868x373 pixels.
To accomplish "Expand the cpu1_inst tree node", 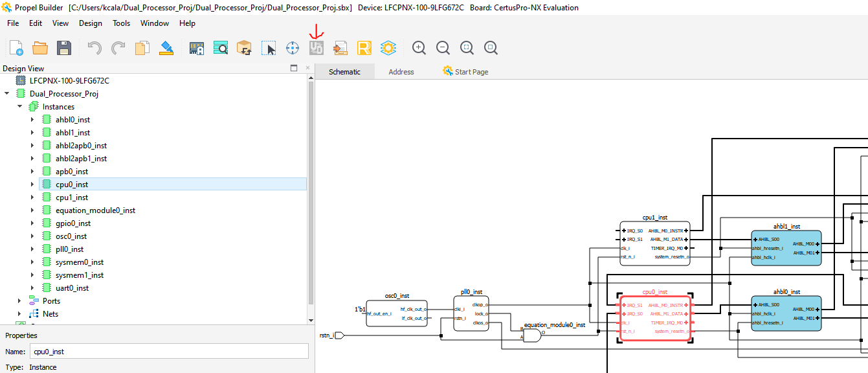I will (32, 198).
